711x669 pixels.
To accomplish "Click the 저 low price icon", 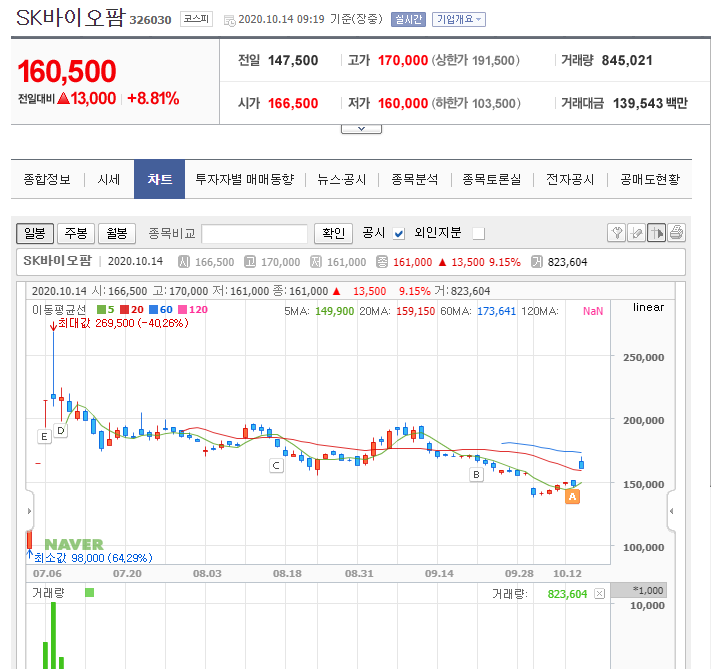I will pyautogui.click(x=316, y=262).
